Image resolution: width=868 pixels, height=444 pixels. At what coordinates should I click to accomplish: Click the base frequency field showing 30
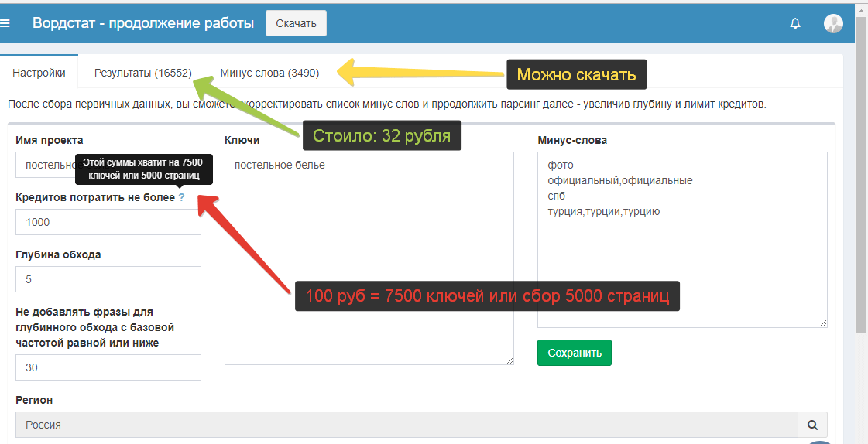point(108,367)
